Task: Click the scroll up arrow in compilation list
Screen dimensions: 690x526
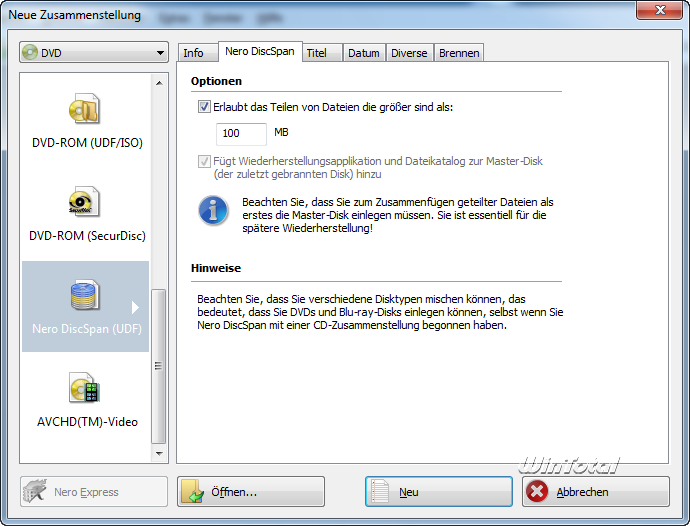Action: pyautogui.click(x=159, y=83)
